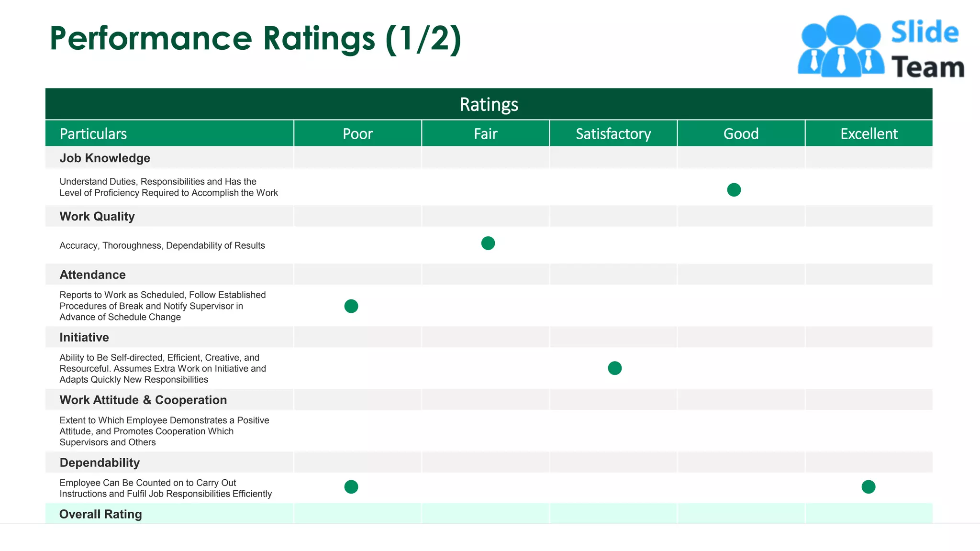This screenshot has width=980, height=551.
Task: Click the Slide Team logo text
Action: [927, 49]
